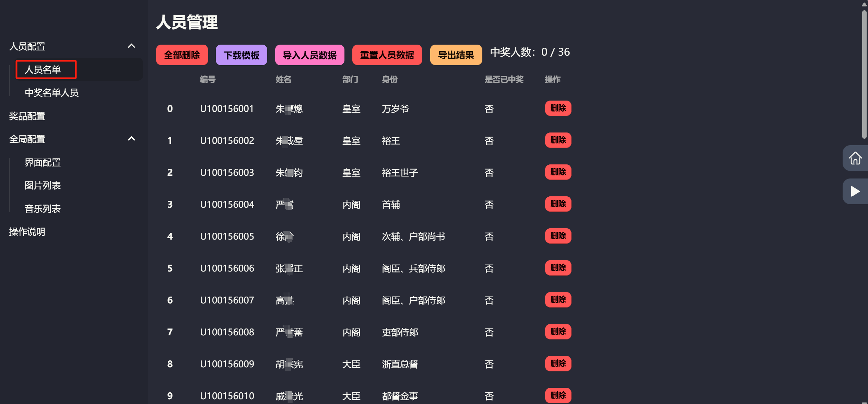Click the 编号 column header
The width and height of the screenshot is (868, 404).
click(207, 79)
